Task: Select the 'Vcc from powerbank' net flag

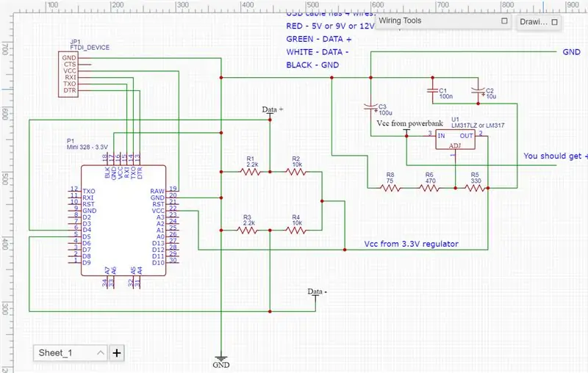Action: [x=409, y=123]
